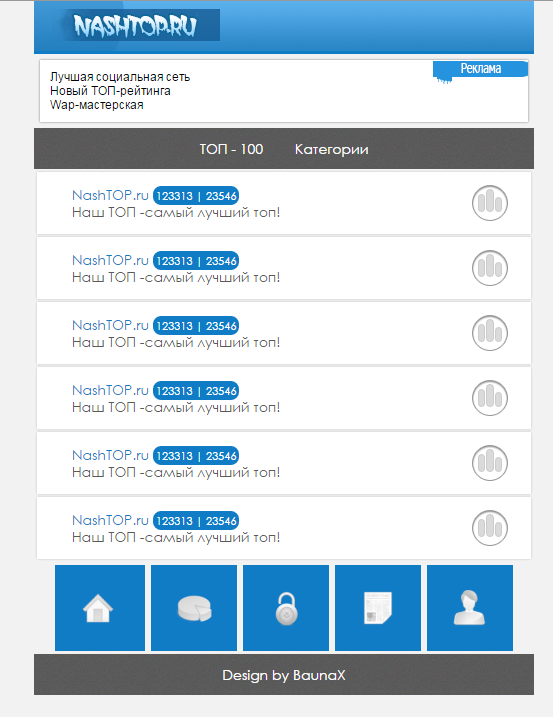Open NashTOP.ru link in second listing
Viewport: 553px width, 717px height.
[110, 260]
